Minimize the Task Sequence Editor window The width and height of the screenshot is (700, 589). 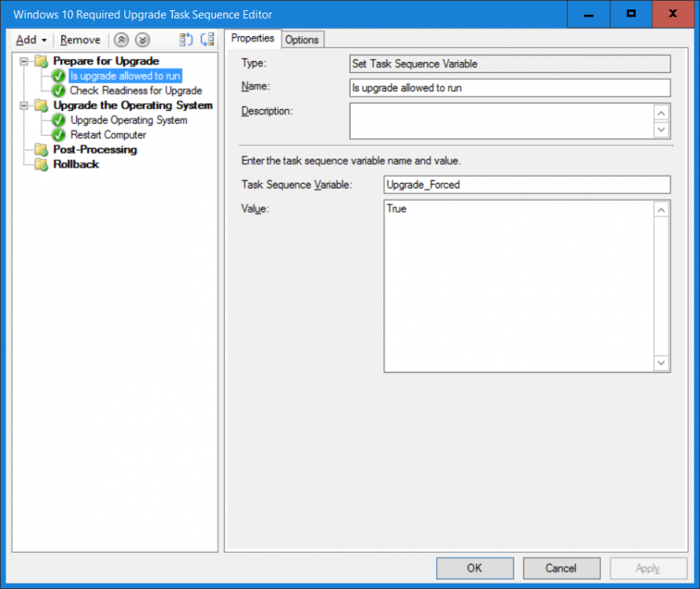tap(588, 14)
